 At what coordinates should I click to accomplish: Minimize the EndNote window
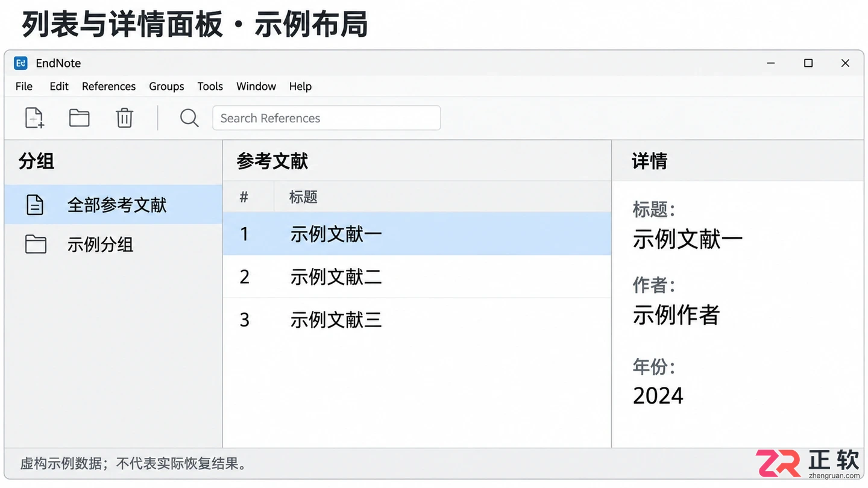[x=771, y=63]
